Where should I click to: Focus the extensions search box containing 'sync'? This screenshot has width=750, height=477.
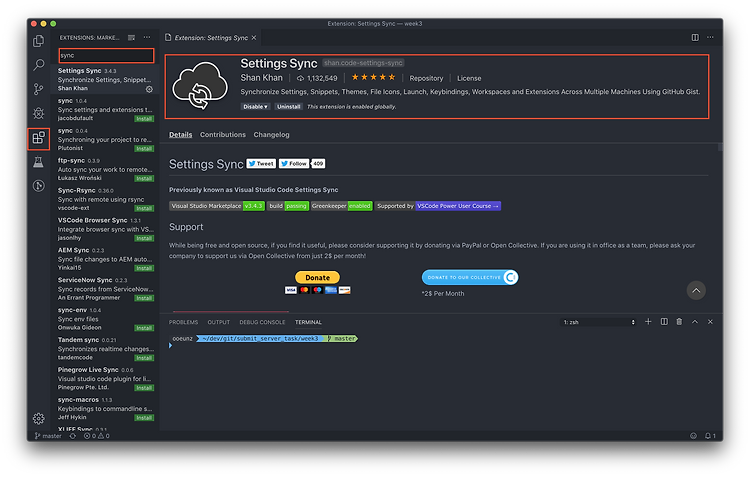pos(106,55)
